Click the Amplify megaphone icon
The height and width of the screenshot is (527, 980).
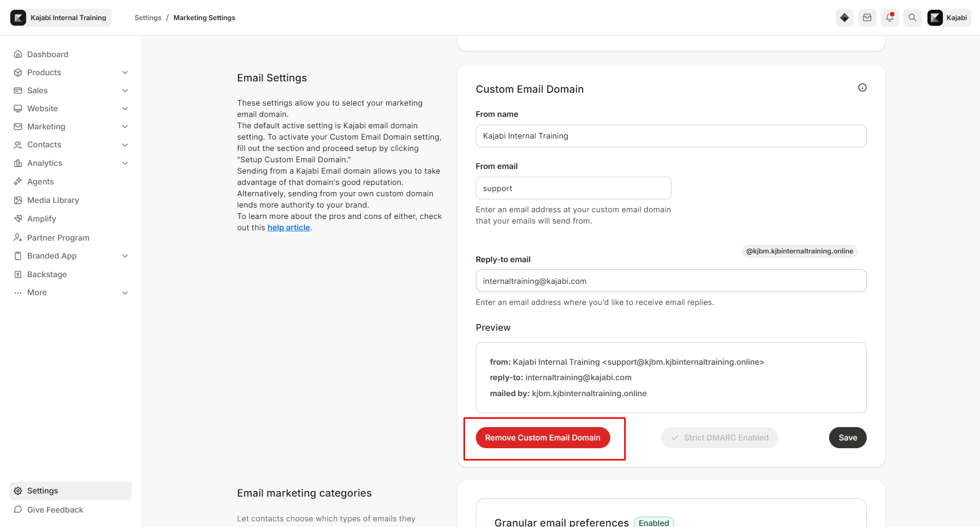coord(18,218)
